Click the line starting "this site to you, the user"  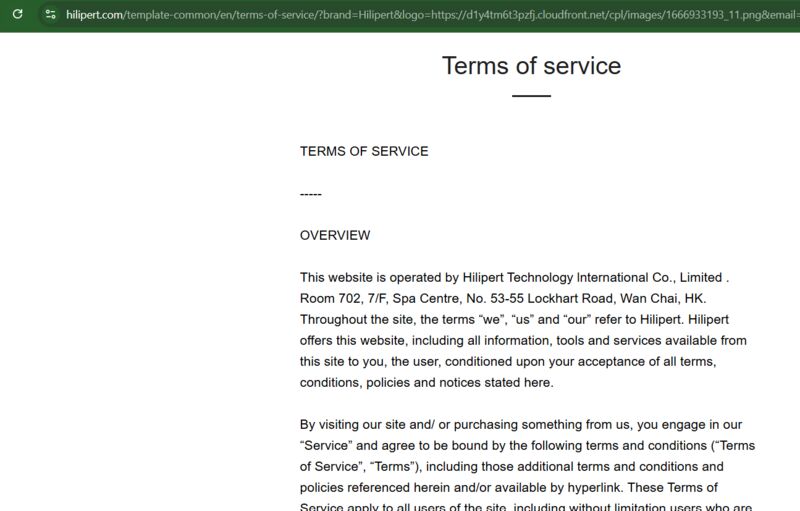508,362
